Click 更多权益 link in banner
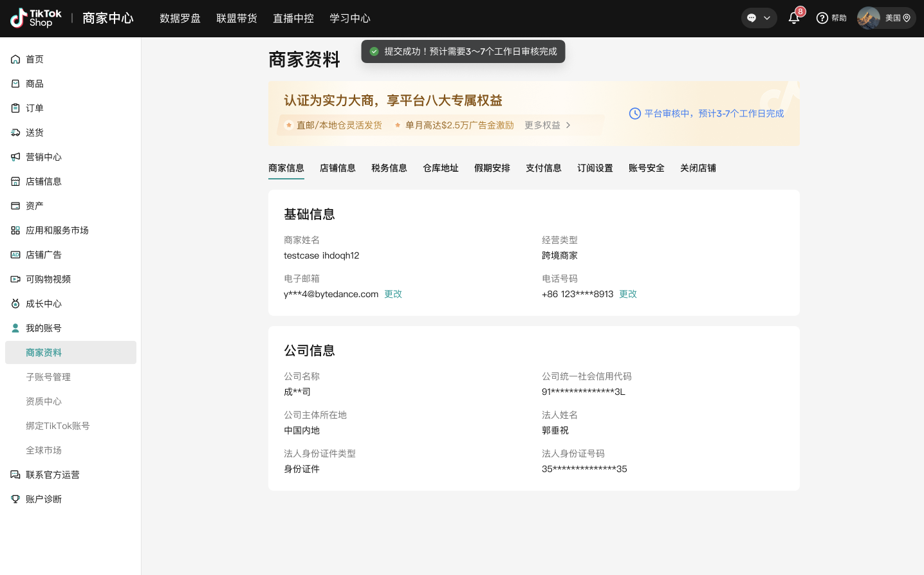This screenshot has width=924, height=575. [548, 125]
